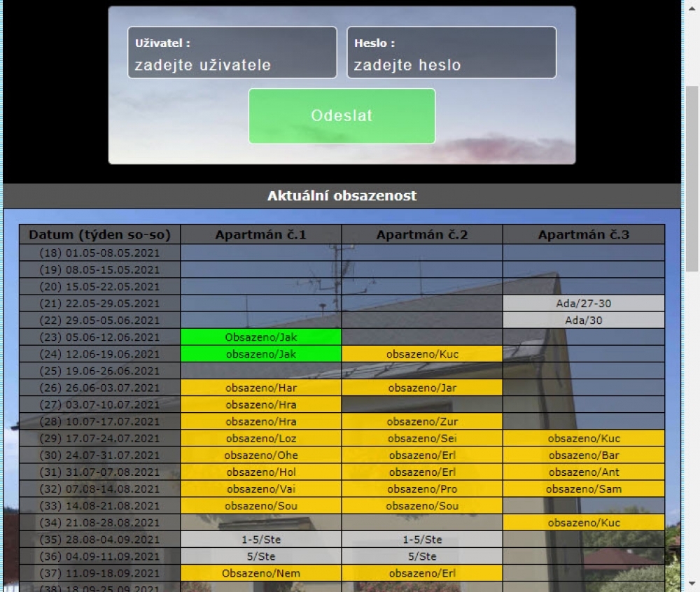Select date row (35) 28.08-04.09.2021
This screenshot has width=700, height=592.
[99, 540]
